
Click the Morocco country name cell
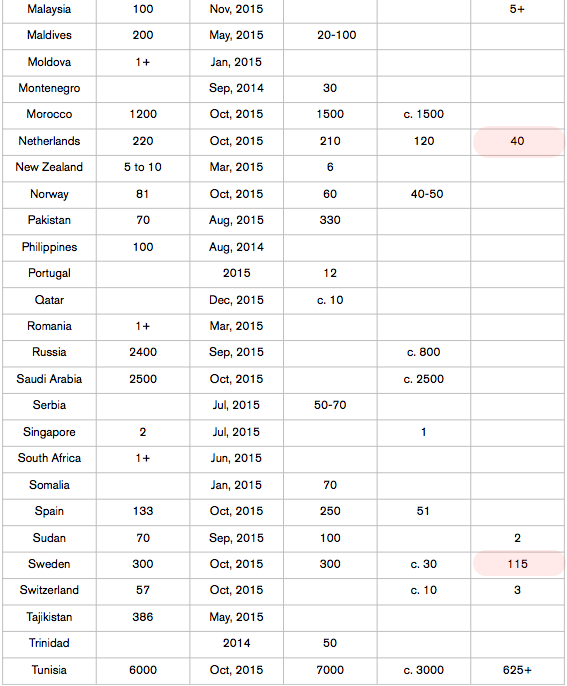(x=49, y=115)
